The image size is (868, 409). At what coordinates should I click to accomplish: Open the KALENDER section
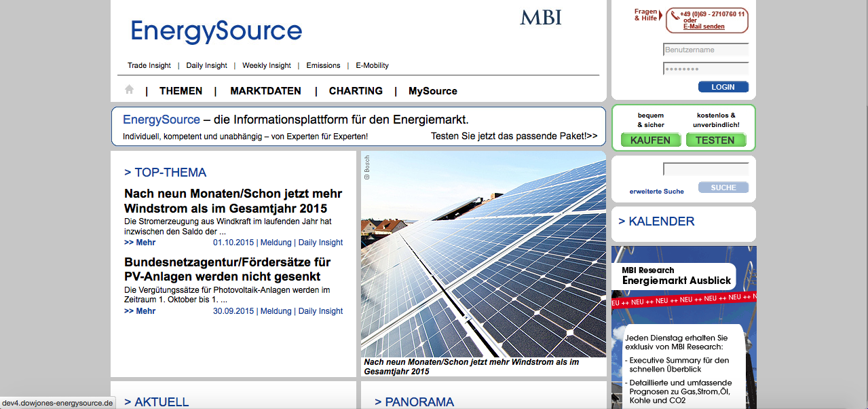click(656, 221)
